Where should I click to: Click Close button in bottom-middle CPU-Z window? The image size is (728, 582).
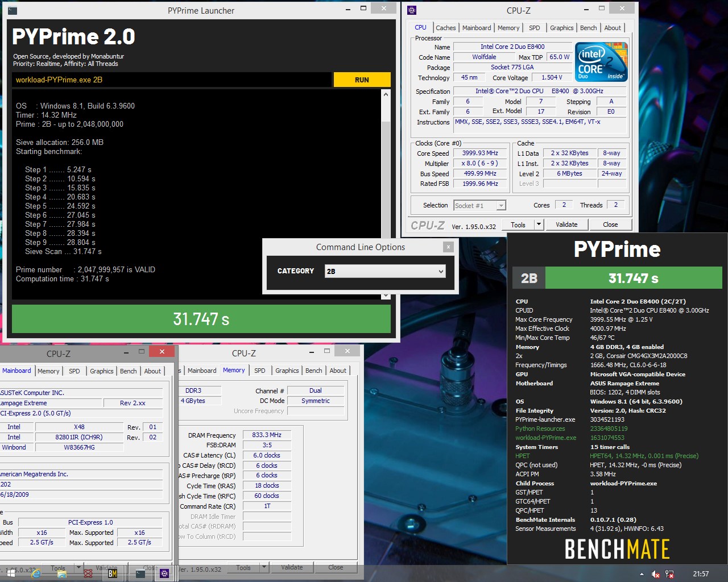(336, 567)
